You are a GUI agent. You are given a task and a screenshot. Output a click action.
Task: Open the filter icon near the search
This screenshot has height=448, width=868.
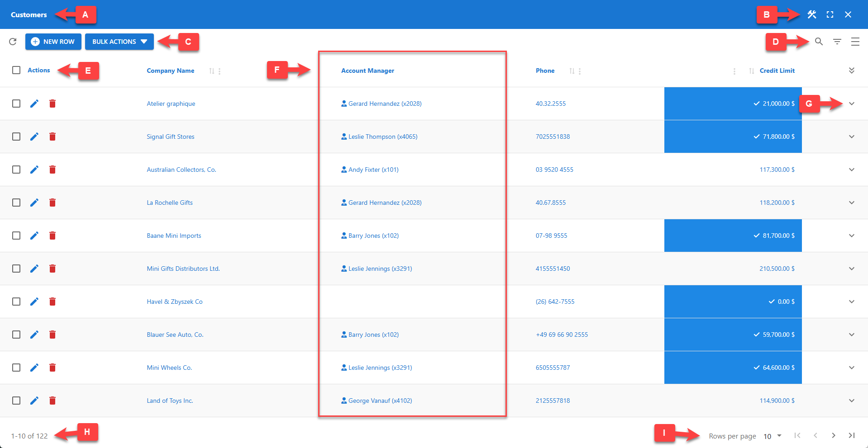point(837,41)
